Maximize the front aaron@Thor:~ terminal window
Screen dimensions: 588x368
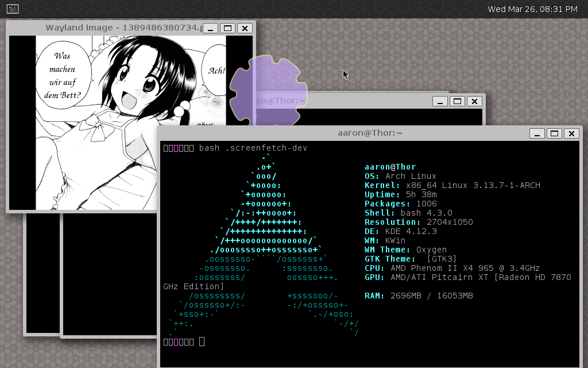point(554,133)
